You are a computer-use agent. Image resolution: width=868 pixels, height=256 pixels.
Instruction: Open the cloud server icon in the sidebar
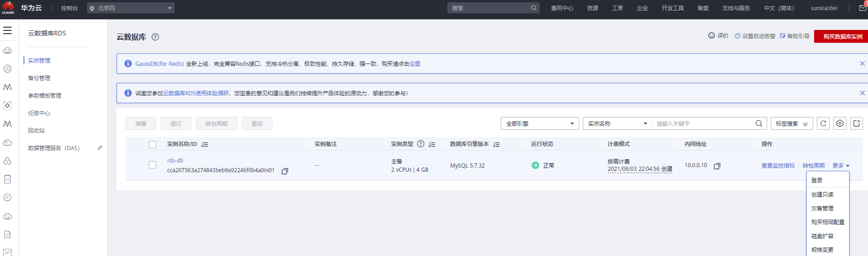pyautogui.click(x=7, y=50)
